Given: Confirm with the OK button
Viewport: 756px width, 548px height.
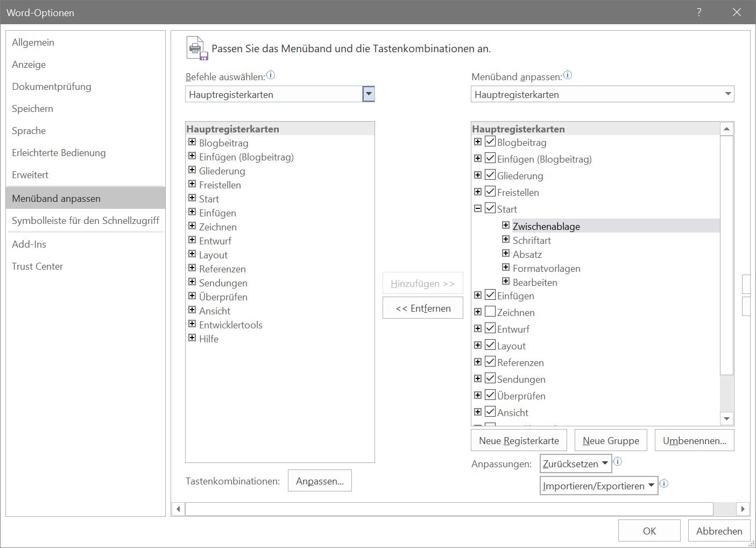Looking at the screenshot, I should point(649,531).
